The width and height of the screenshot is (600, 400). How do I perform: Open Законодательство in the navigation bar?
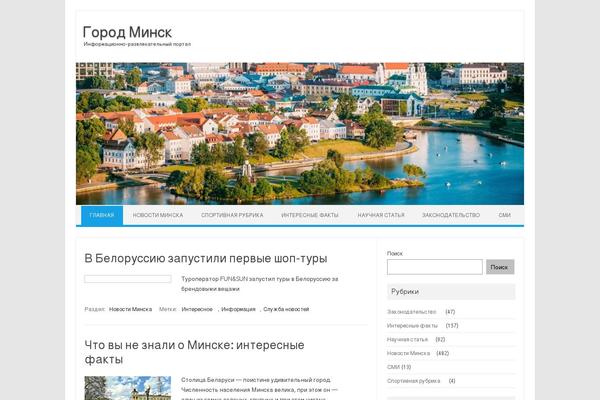pos(451,215)
